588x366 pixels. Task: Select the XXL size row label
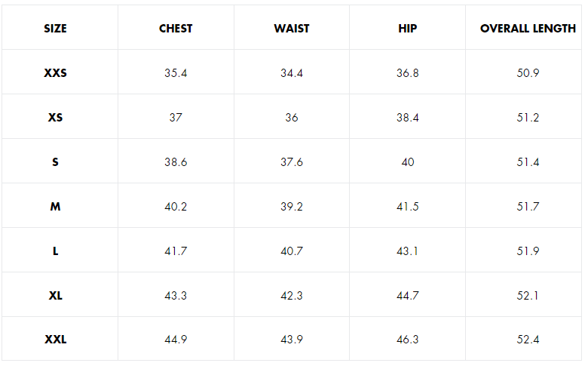pyautogui.click(x=56, y=340)
